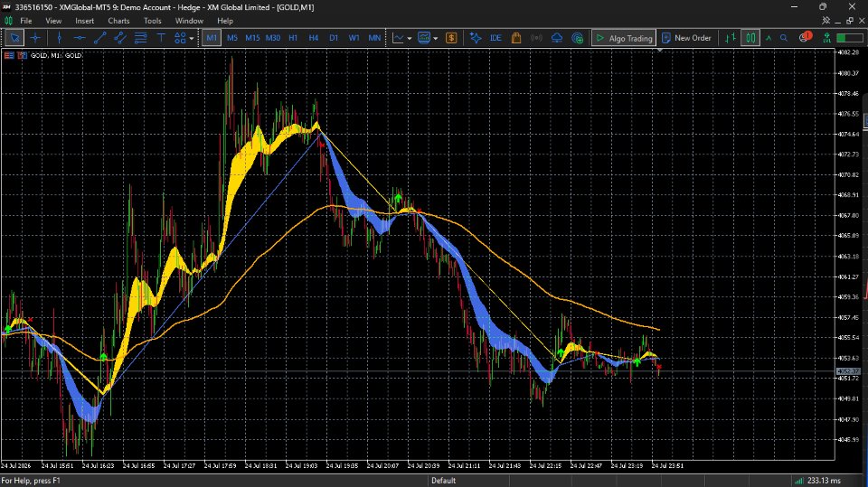
Task: Click the 233.13 ms latency readout
Action: (x=824, y=481)
